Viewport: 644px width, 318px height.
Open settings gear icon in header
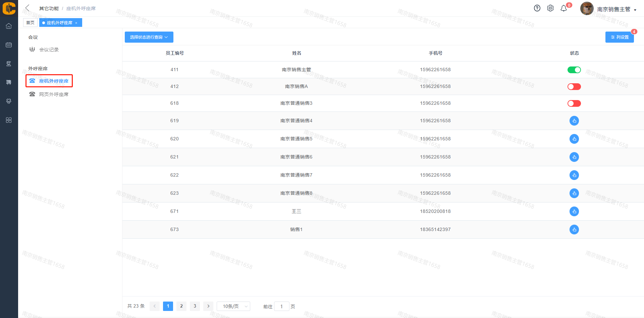click(x=550, y=8)
